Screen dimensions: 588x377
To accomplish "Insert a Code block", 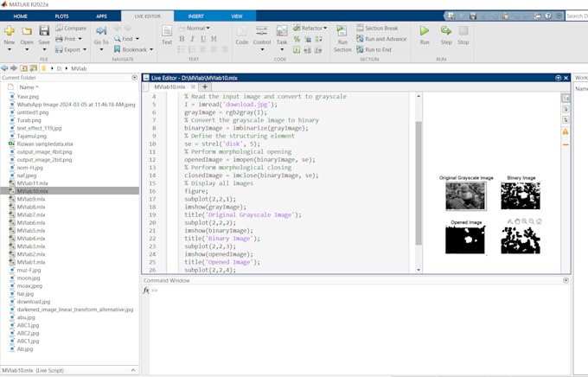I will click(241, 34).
